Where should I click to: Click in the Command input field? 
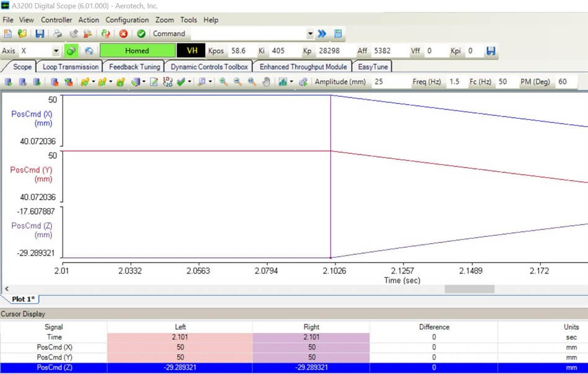click(248, 33)
